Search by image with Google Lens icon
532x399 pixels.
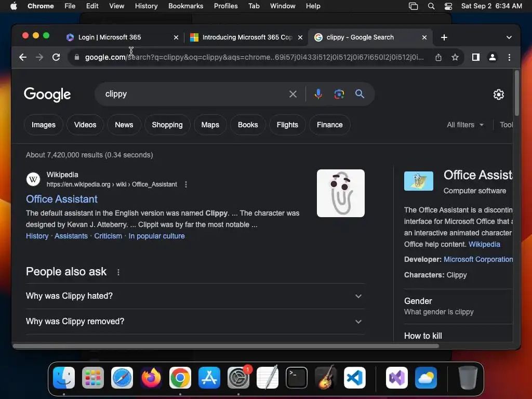point(339,94)
